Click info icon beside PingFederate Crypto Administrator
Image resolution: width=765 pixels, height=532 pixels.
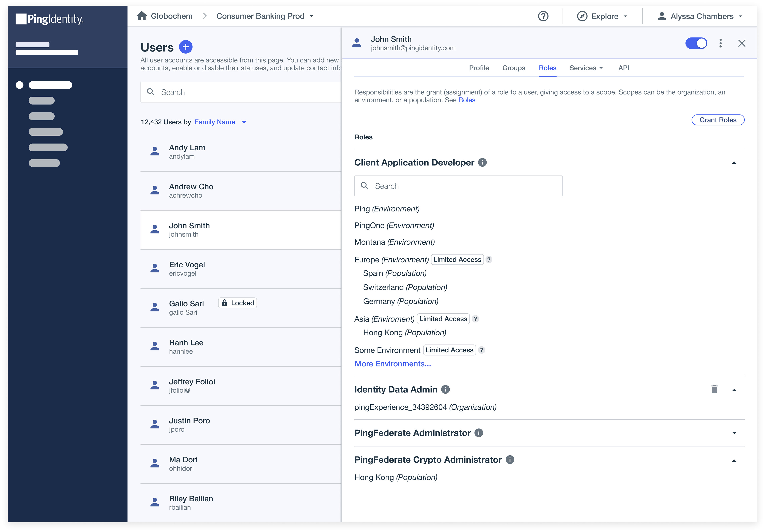pyautogui.click(x=510, y=460)
